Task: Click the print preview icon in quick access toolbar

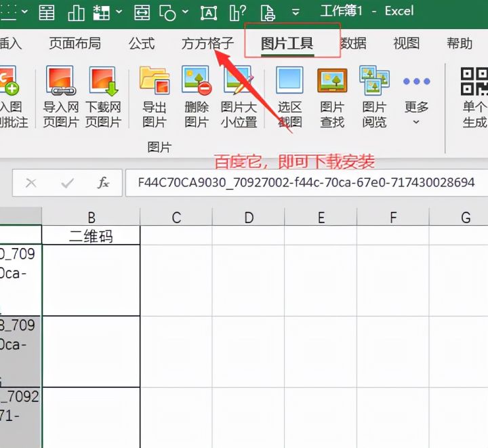Action: click(x=268, y=14)
